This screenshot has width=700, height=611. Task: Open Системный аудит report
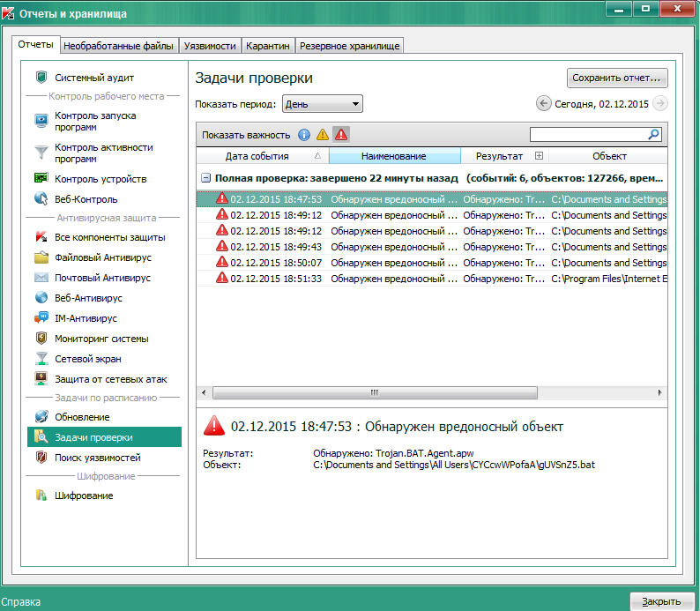[x=94, y=78]
